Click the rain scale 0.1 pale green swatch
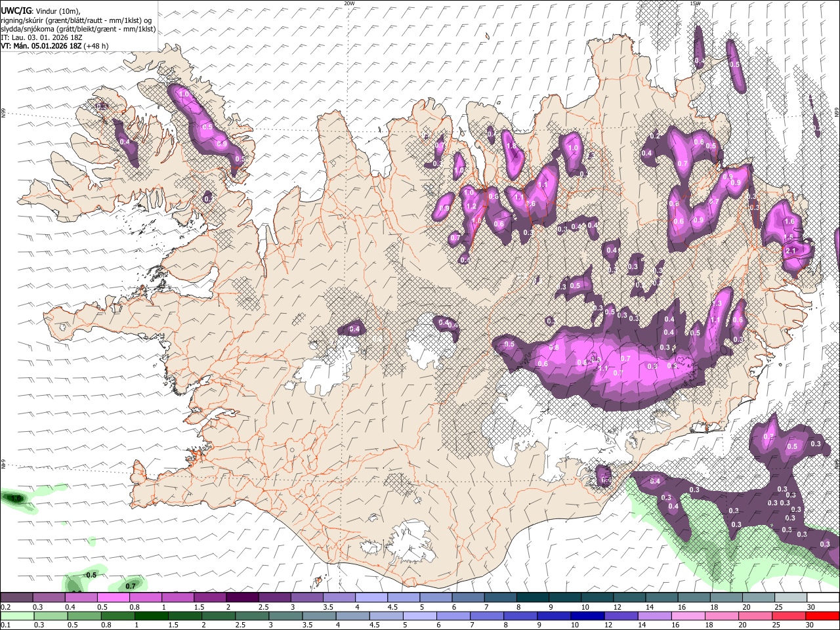The image size is (840, 630). (x=17, y=616)
